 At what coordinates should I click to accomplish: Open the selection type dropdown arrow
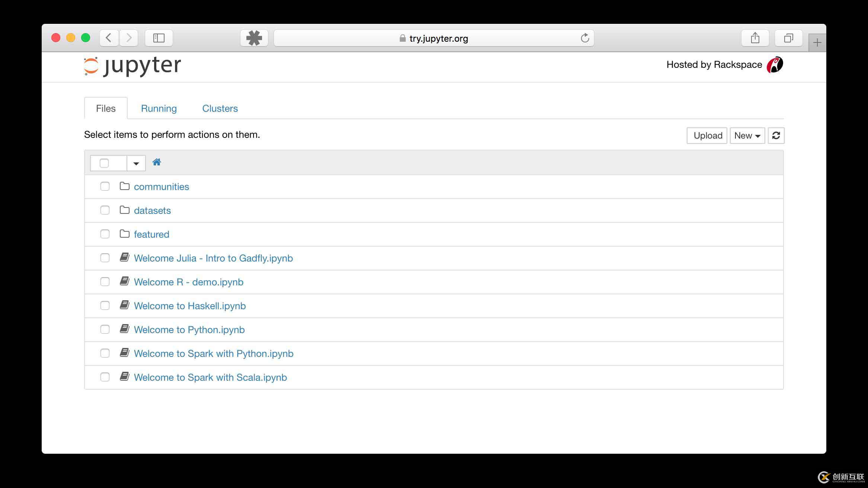(x=136, y=163)
